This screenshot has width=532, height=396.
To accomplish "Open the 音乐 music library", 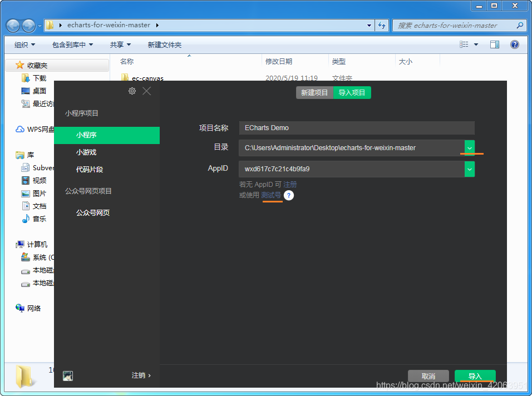I will (x=33, y=219).
